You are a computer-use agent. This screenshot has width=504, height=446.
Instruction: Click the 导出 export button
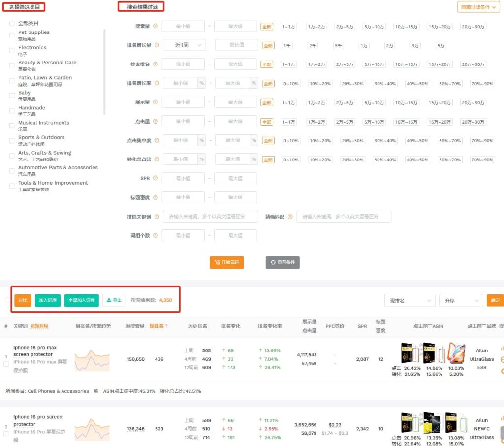(x=114, y=300)
